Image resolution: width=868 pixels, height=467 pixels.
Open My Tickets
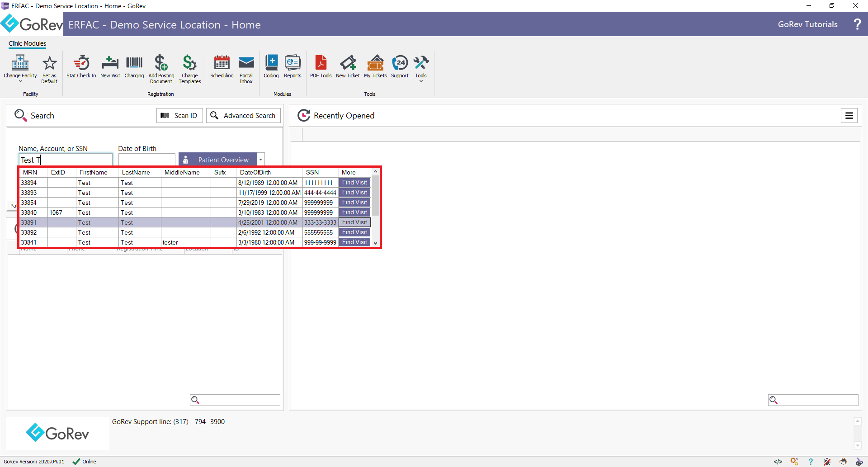click(x=376, y=66)
